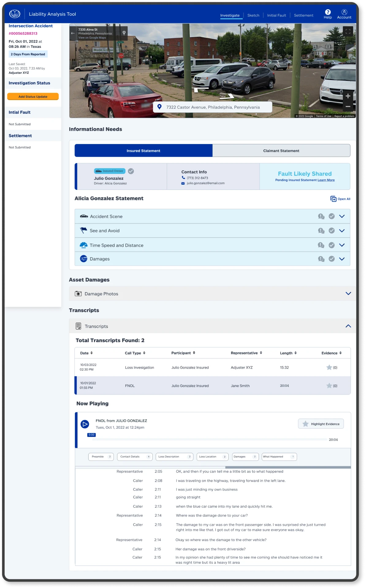Expand the Damage Photos panel chevron
The width and height of the screenshot is (365, 588).
348,293
